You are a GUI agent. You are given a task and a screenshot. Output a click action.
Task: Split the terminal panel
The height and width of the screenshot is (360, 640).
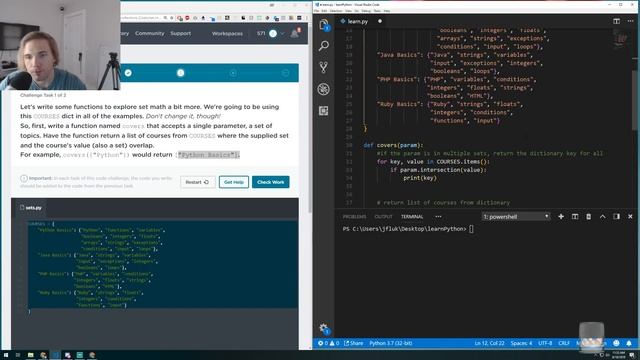[x=575, y=216]
